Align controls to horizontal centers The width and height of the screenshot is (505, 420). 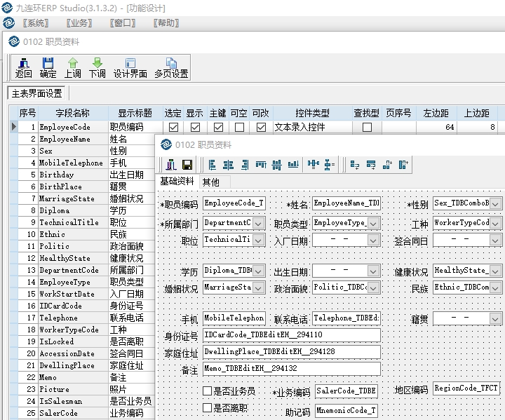[229, 165]
